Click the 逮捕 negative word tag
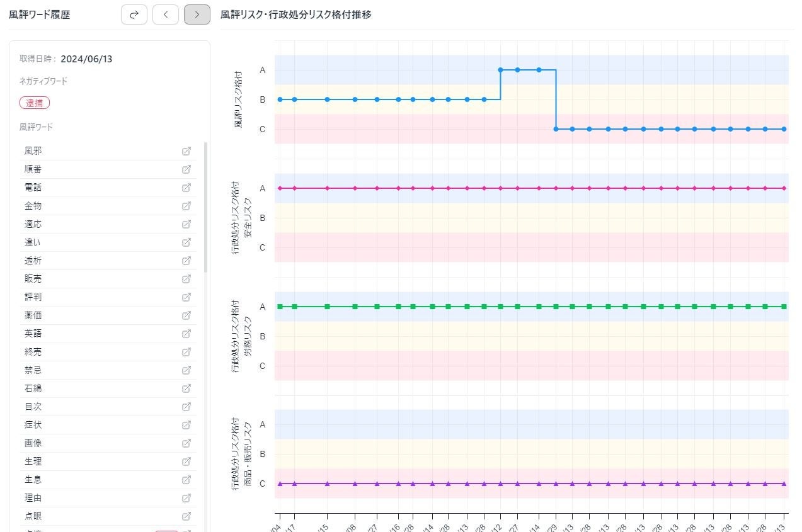This screenshot has width=802, height=532. pos(35,103)
